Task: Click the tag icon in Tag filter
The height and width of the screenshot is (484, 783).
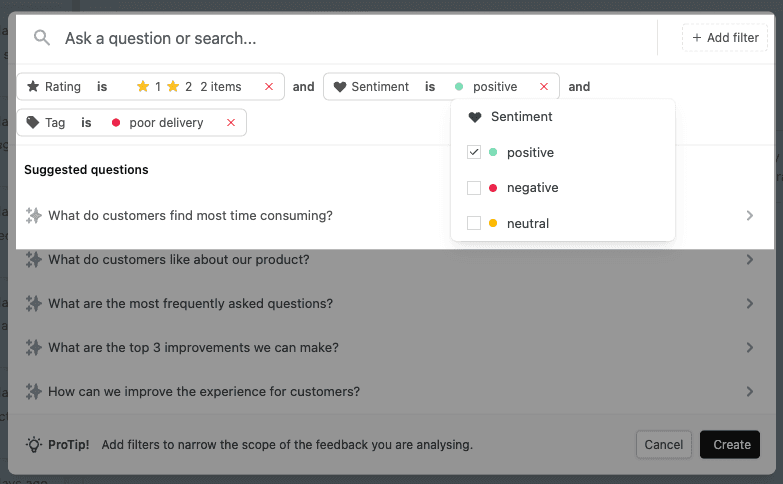Action: coord(34,123)
